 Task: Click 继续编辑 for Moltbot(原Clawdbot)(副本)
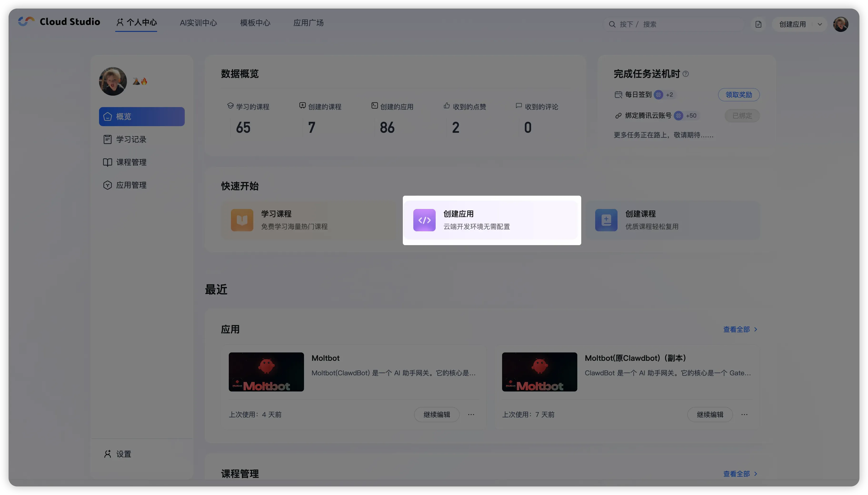710,414
